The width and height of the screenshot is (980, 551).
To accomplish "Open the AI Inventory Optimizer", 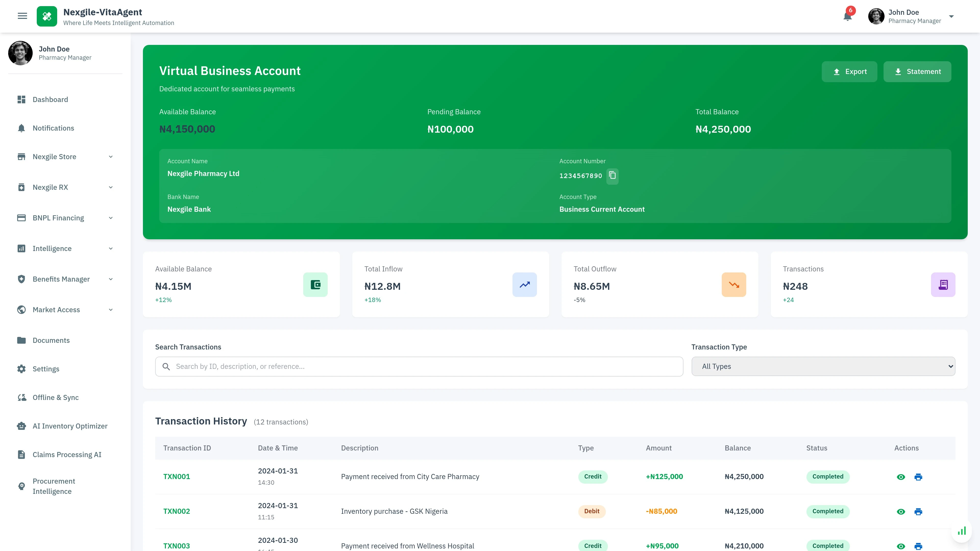I will tap(70, 426).
